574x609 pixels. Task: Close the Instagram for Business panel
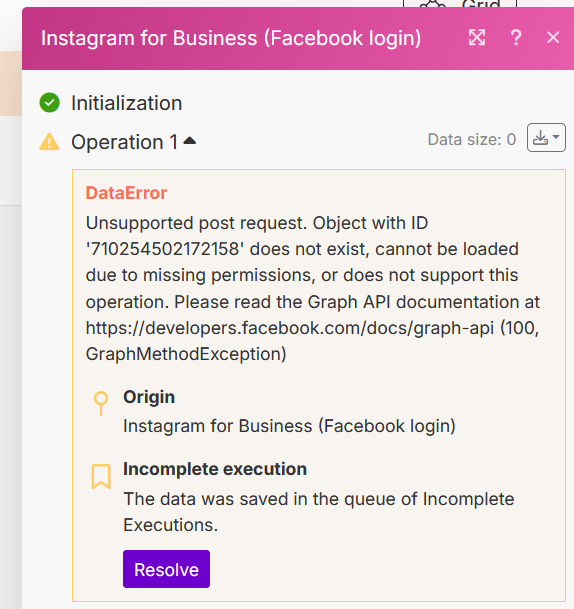pyautogui.click(x=553, y=38)
